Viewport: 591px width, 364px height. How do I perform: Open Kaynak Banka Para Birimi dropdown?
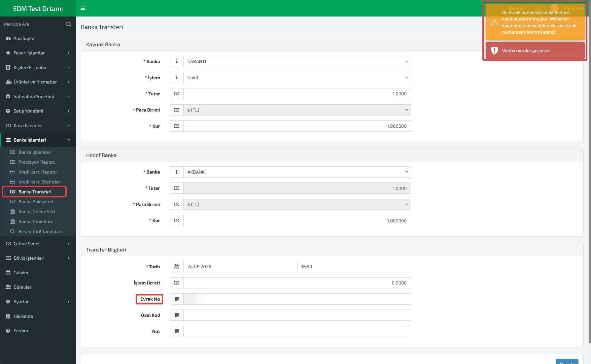click(x=297, y=110)
